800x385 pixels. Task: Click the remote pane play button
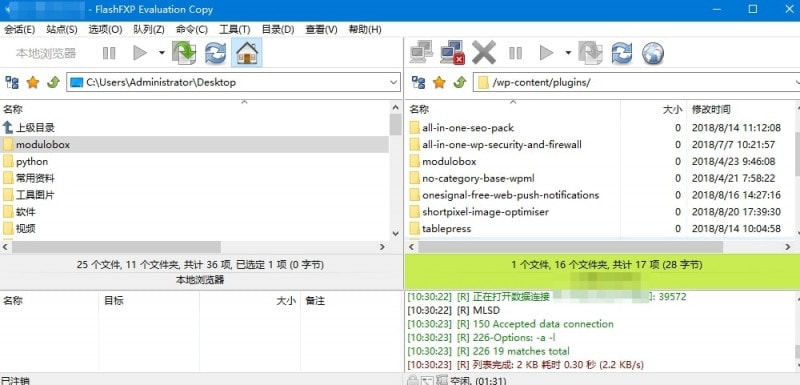click(x=546, y=53)
